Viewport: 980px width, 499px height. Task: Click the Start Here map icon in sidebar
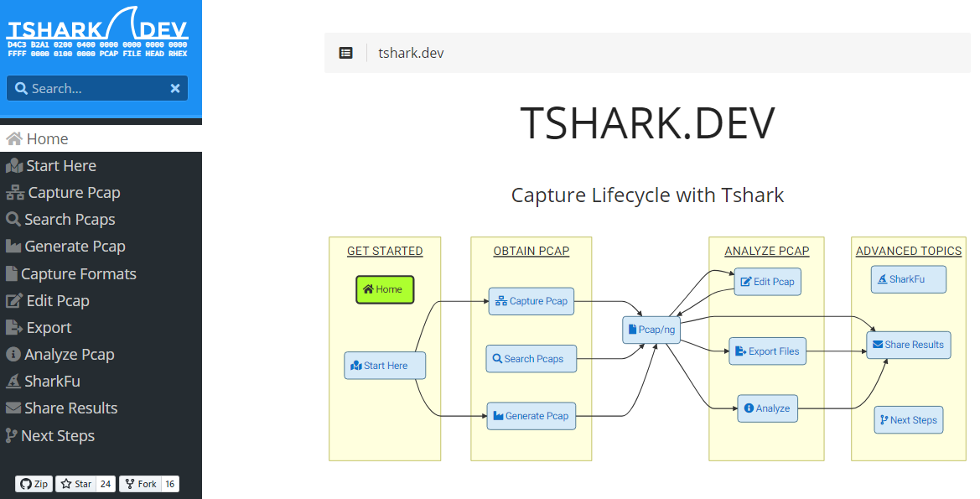[x=14, y=166]
